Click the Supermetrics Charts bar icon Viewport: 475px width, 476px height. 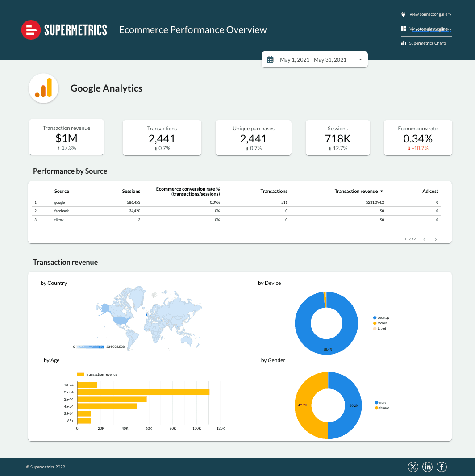click(x=404, y=43)
